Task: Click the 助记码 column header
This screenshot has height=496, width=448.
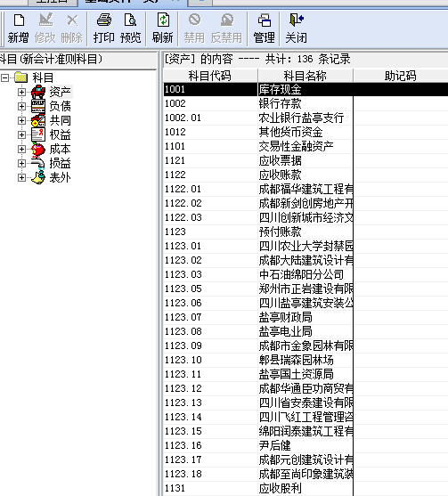Action: click(401, 76)
